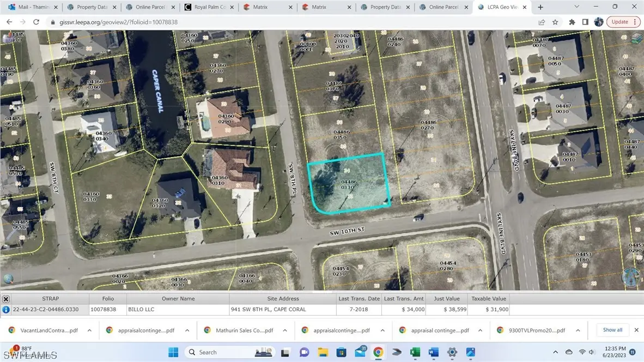Click the back navigation arrow
Screen dimensions: 644x362
pyautogui.click(x=9, y=22)
